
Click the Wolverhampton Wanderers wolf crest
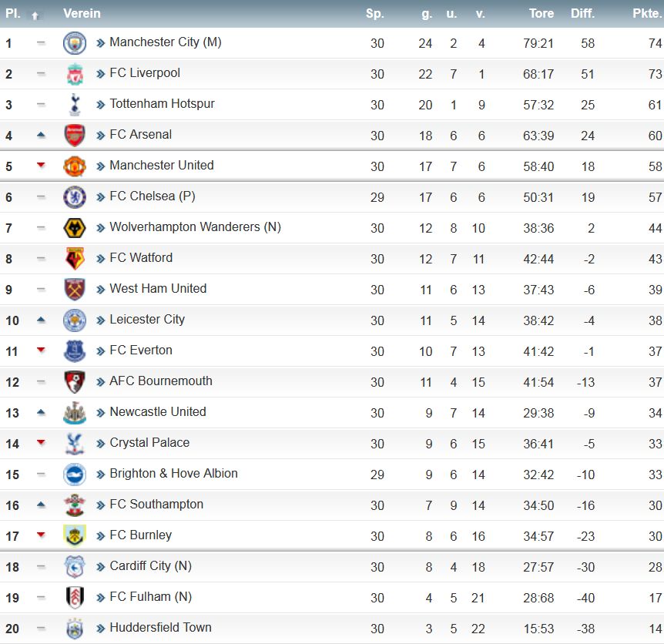click(75, 228)
